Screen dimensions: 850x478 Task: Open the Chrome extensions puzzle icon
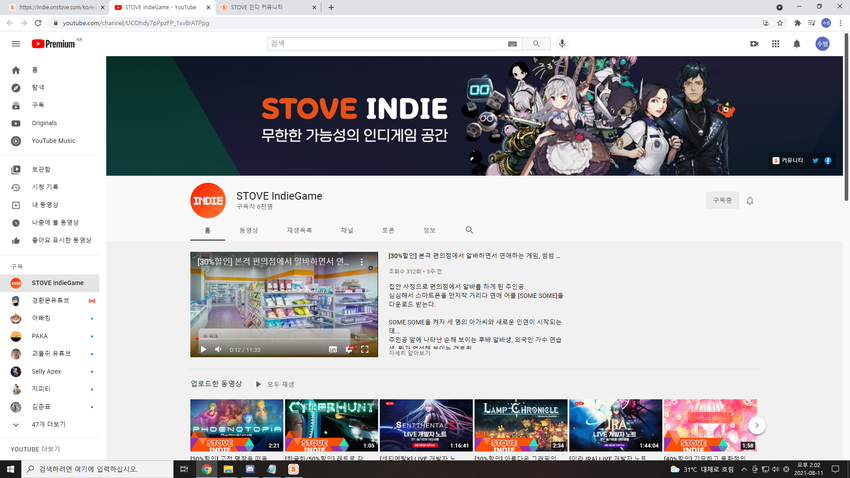[797, 23]
